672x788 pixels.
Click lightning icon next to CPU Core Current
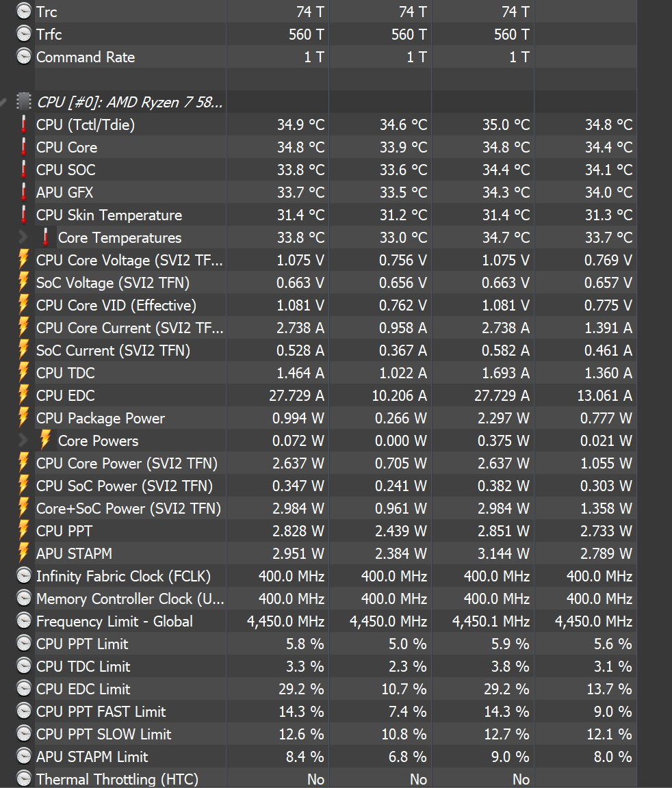pos(23,327)
